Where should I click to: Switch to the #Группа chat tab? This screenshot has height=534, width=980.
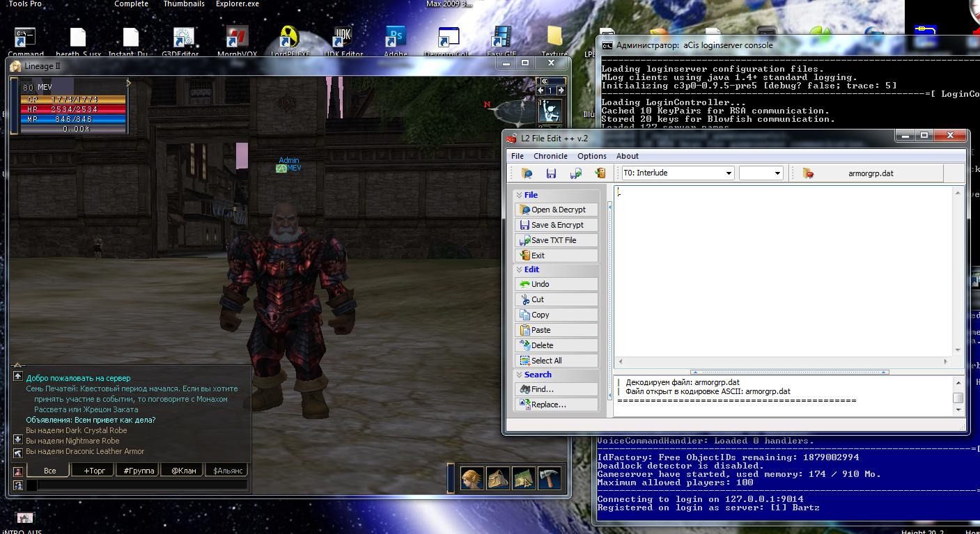[138, 471]
